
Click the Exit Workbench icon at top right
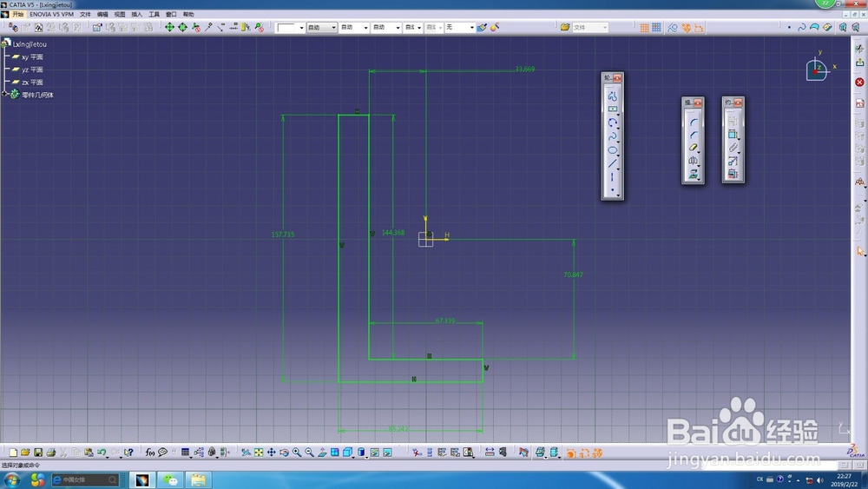click(x=859, y=63)
